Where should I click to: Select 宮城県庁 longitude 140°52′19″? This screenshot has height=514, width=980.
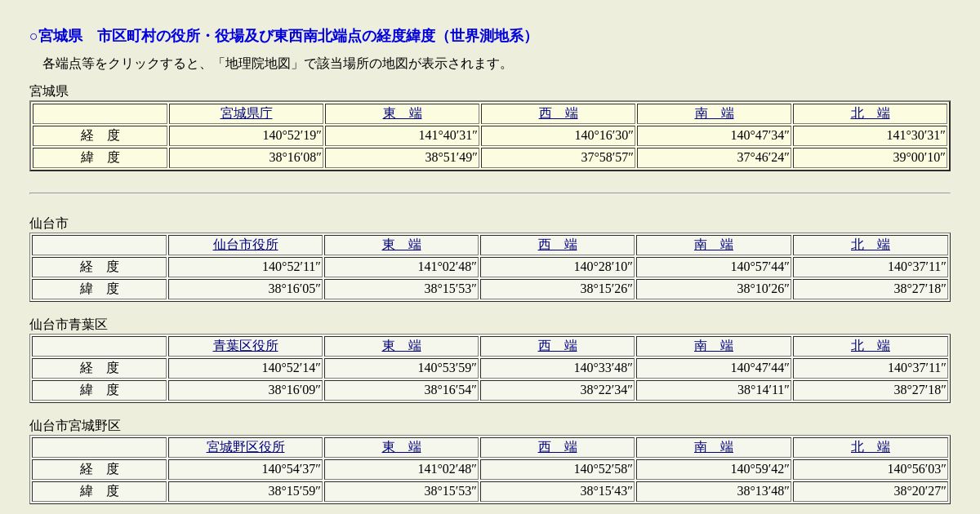pyautogui.click(x=292, y=135)
